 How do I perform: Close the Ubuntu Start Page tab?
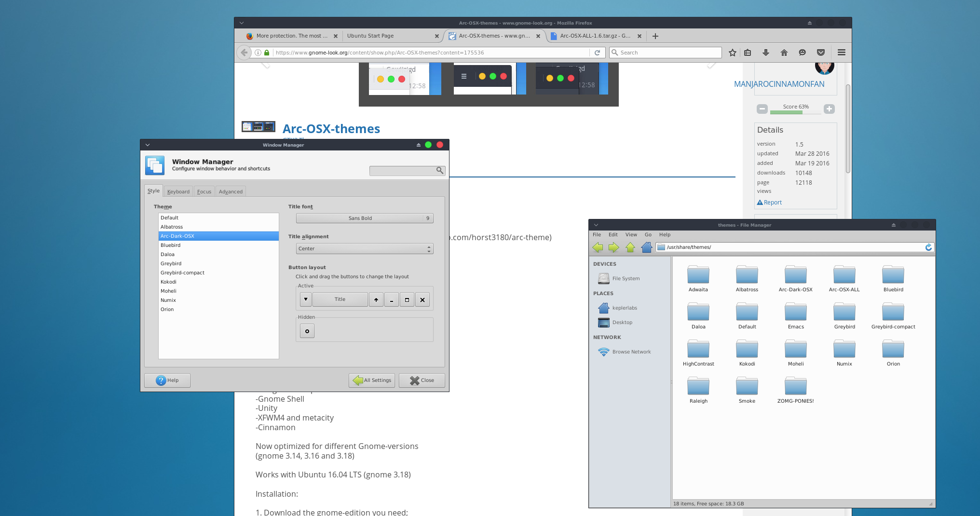437,36
